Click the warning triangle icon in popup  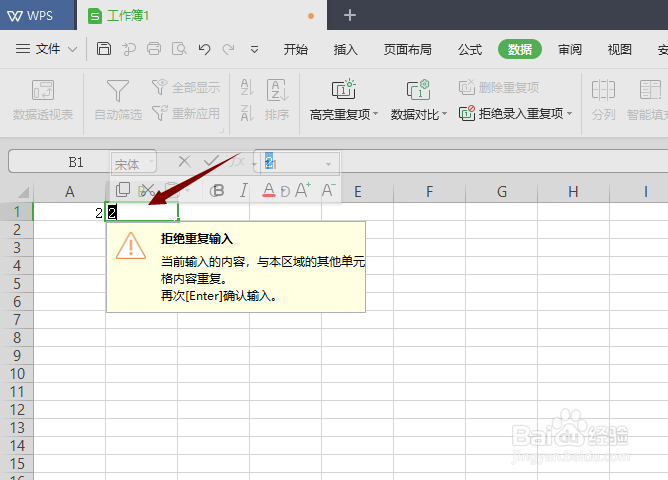(131, 246)
